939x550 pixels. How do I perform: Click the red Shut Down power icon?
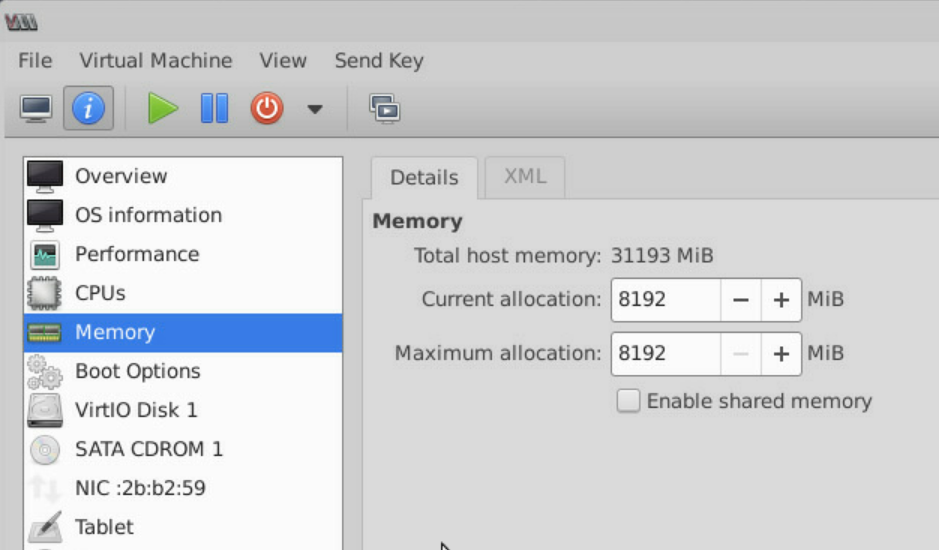tap(266, 108)
